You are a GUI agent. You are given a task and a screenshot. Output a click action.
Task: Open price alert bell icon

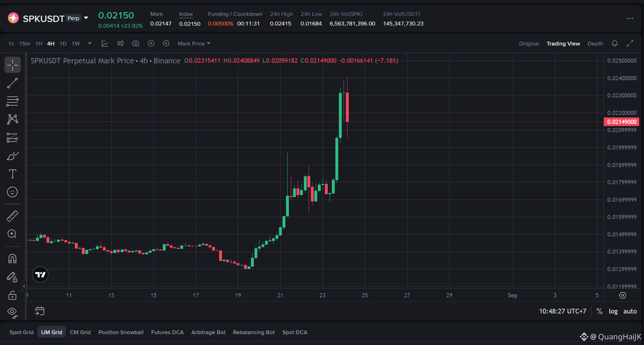615,44
